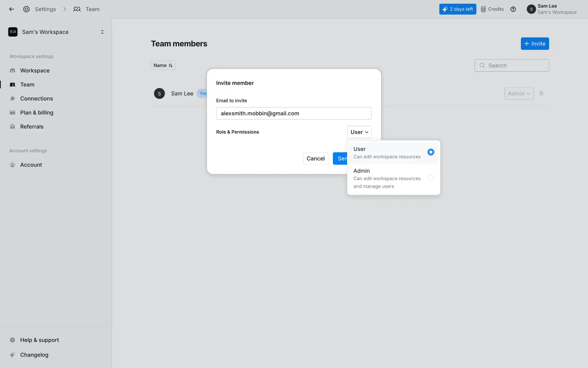Click the Email to invite field

pos(294,113)
